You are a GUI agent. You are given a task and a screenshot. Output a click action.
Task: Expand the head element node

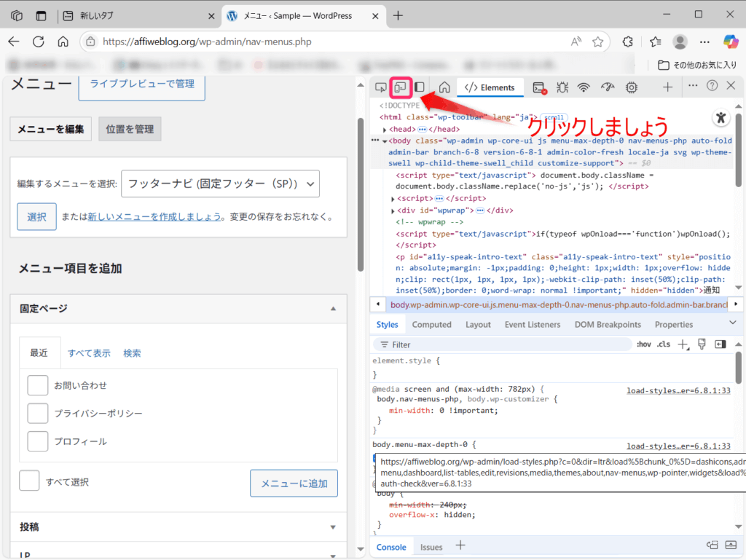point(385,130)
